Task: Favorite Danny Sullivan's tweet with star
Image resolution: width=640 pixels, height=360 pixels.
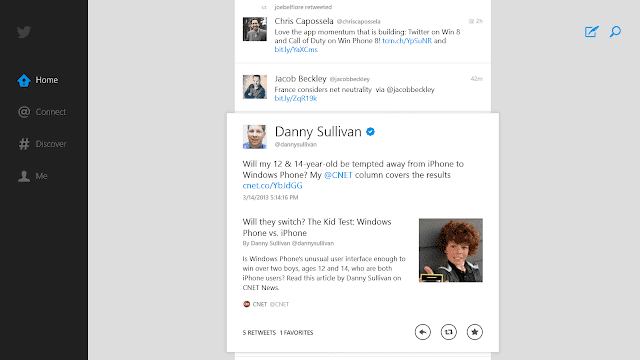Action: coord(475,332)
